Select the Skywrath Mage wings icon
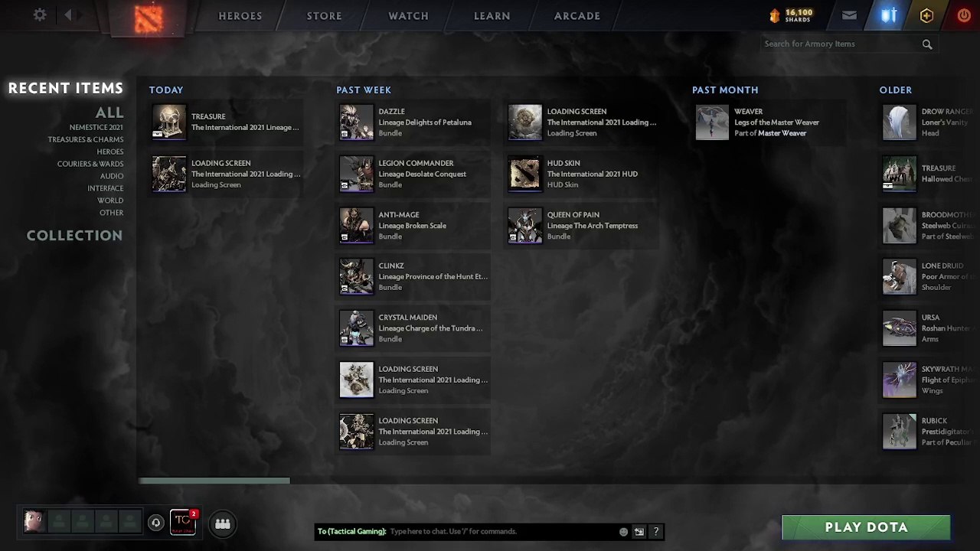Viewport: 980px width, 551px height. click(x=900, y=380)
